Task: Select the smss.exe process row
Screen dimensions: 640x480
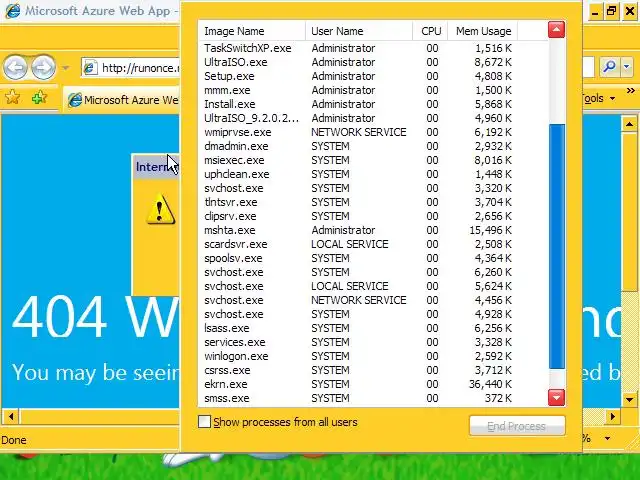Action: pos(373,398)
